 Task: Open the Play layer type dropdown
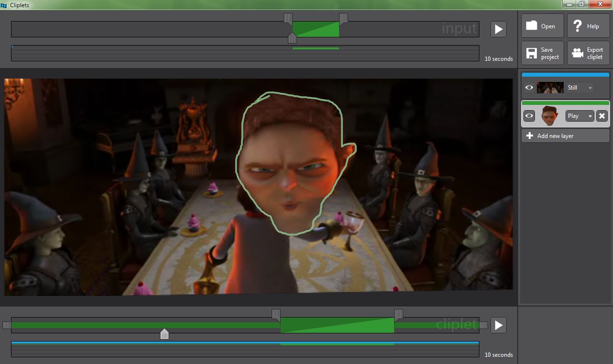point(579,116)
